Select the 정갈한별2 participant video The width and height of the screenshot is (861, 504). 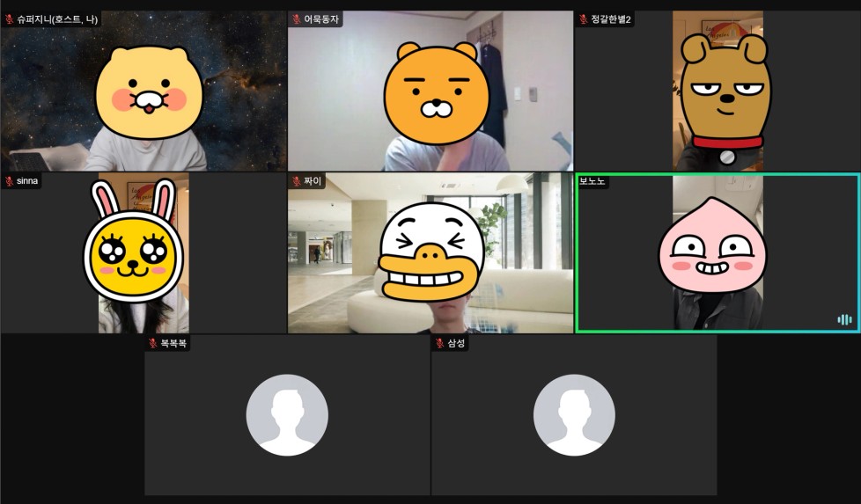pos(717,91)
